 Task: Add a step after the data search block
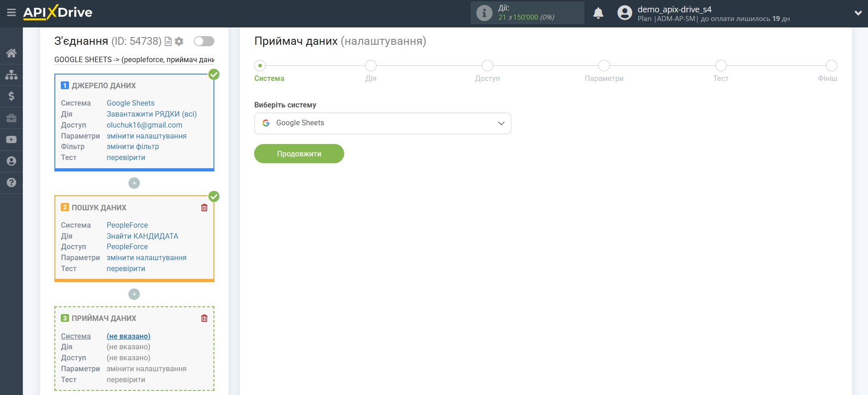click(134, 294)
